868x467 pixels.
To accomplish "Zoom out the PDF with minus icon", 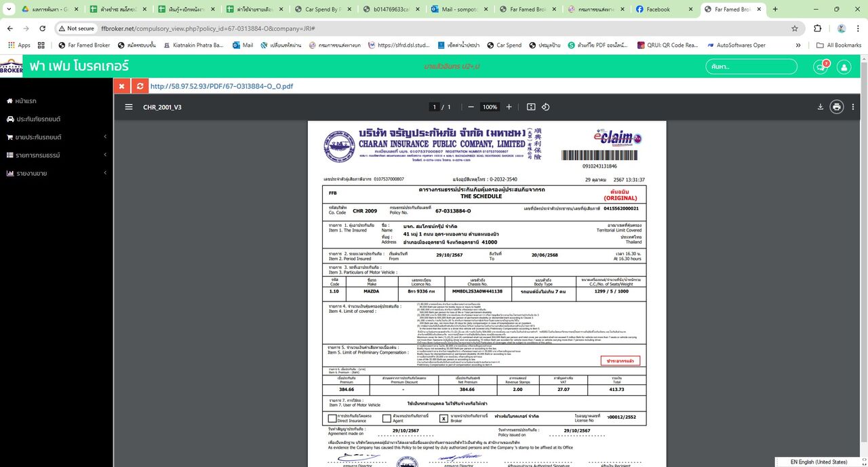I will [x=471, y=107].
